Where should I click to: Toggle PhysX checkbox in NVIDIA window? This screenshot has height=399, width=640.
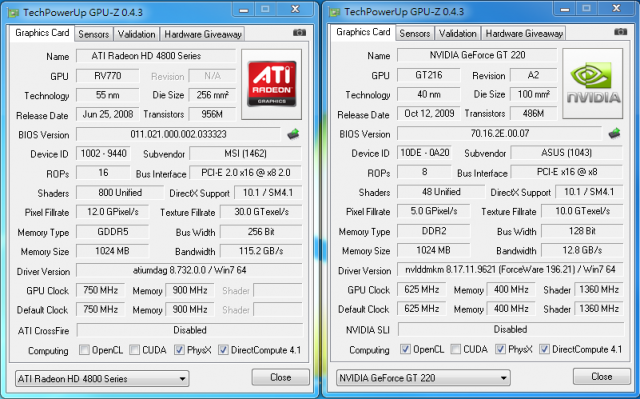(x=500, y=349)
